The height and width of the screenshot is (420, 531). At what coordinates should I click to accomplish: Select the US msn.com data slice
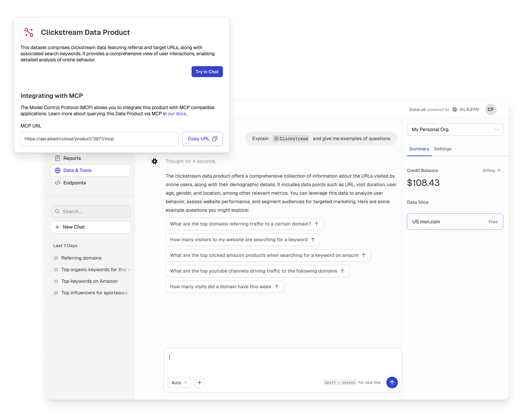(x=455, y=222)
